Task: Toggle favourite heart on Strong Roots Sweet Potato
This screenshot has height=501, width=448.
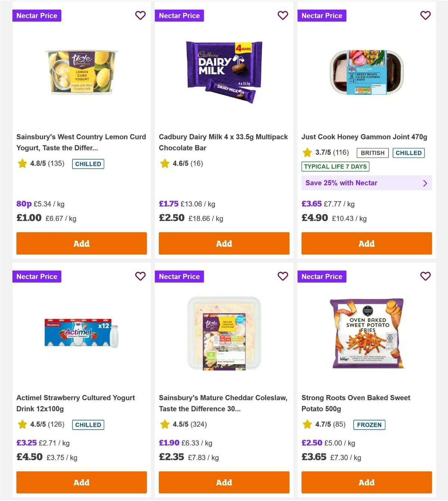Action: (x=425, y=276)
